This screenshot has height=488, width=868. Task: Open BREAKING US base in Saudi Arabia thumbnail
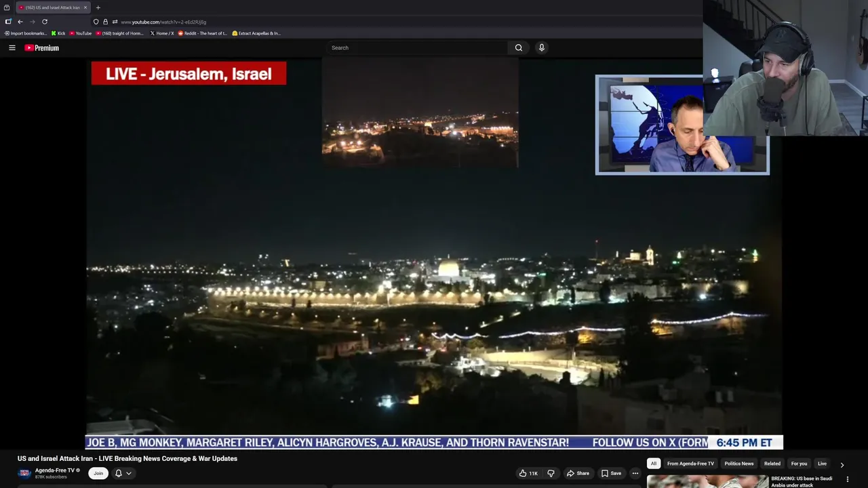pyautogui.click(x=707, y=481)
